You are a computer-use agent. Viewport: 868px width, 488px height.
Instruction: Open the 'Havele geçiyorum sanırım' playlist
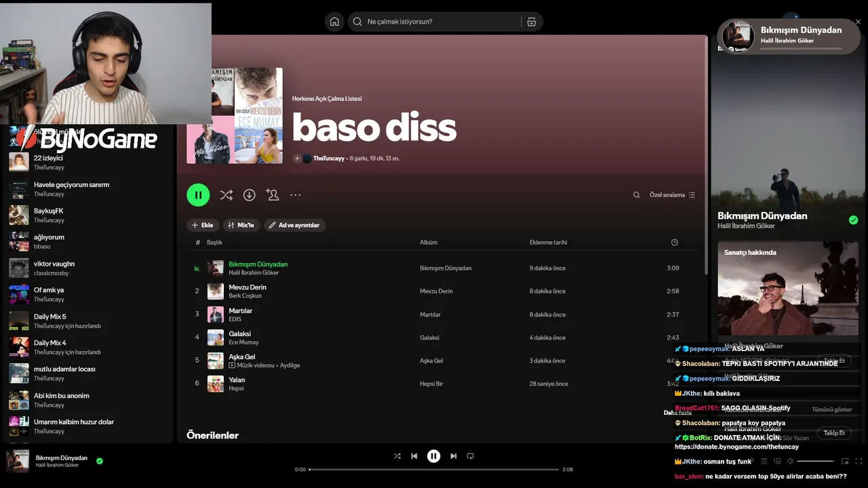[88, 189]
